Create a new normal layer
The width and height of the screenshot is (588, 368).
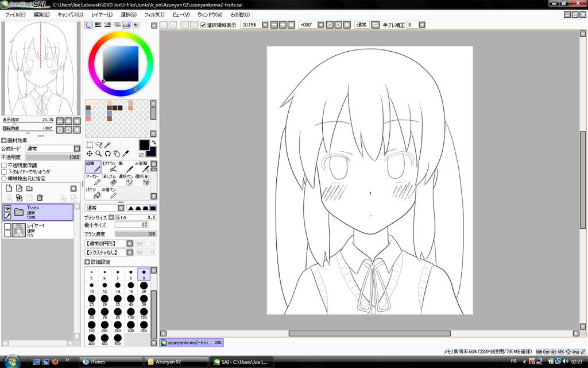[9, 188]
